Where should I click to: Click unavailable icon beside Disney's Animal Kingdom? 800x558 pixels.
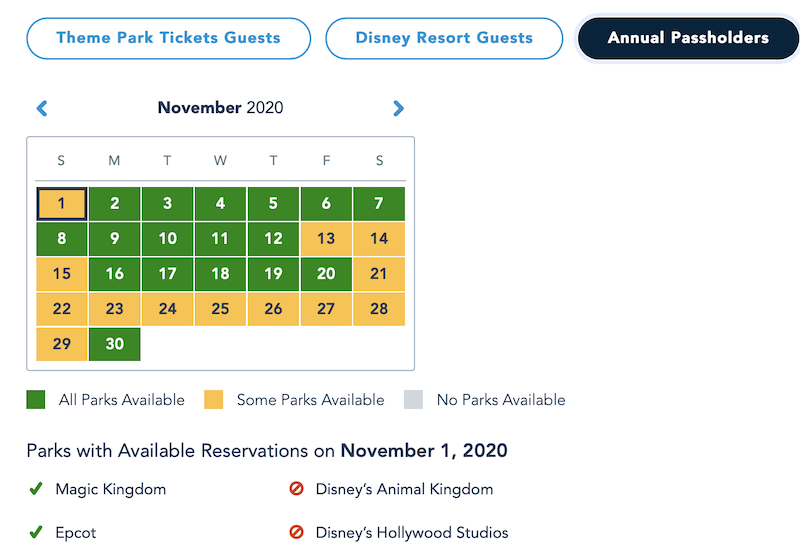[x=296, y=489]
